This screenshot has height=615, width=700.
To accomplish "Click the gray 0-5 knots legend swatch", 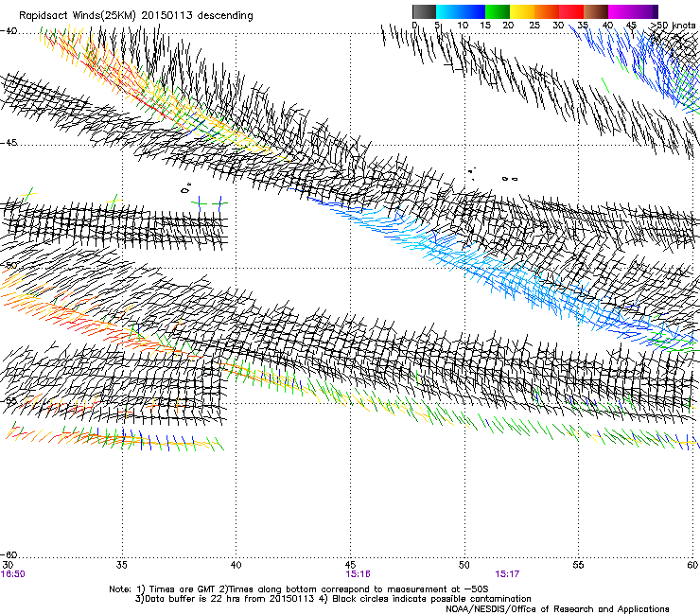I will (x=424, y=11).
